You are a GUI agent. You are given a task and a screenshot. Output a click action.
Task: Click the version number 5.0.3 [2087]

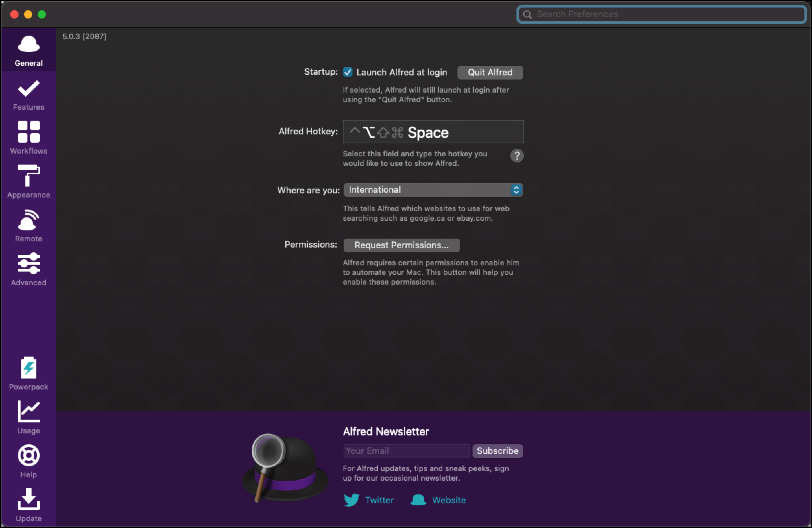click(84, 36)
